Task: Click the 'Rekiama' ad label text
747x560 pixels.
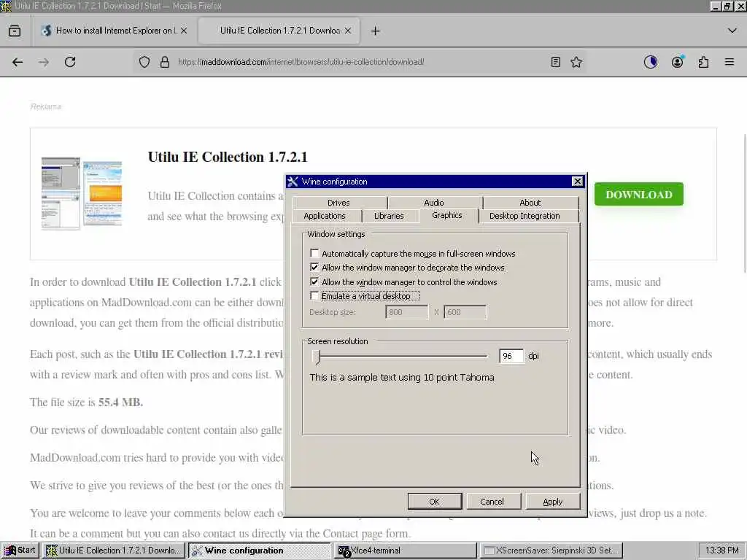Action: point(46,106)
